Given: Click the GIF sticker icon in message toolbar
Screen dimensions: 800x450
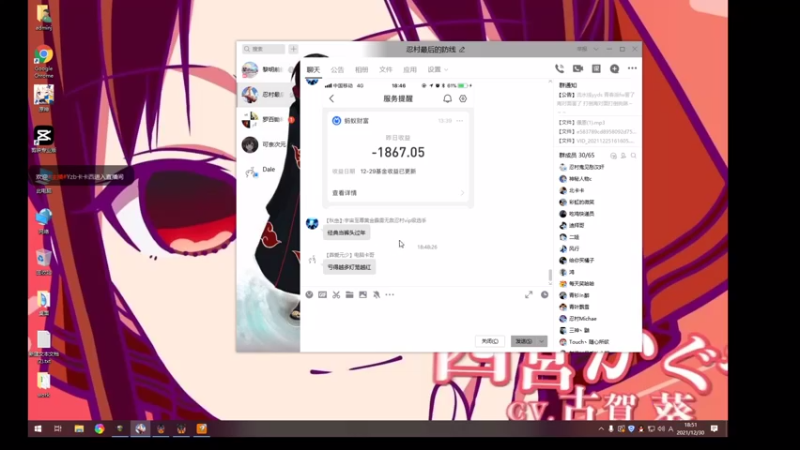Looking at the screenshot, I should tap(322, 294).
